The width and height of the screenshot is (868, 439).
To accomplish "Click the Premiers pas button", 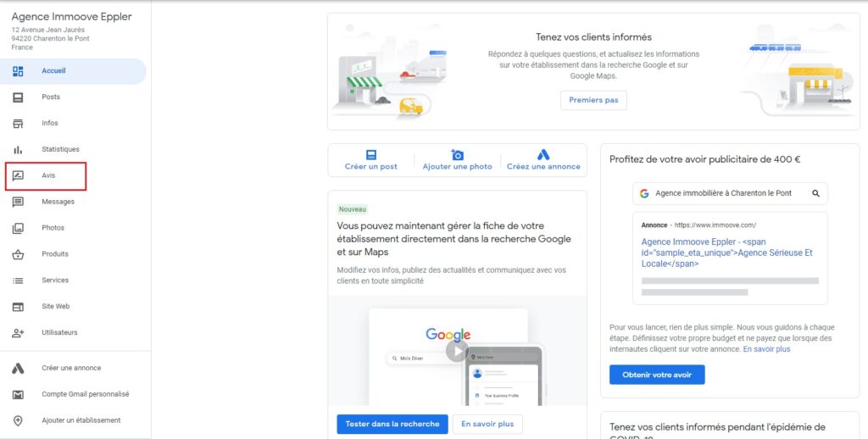I will pyautogui.click(x=593, y=100).
